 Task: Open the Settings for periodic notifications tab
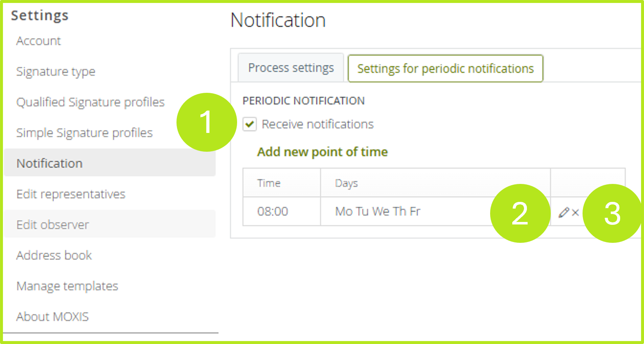pos(445,69)
